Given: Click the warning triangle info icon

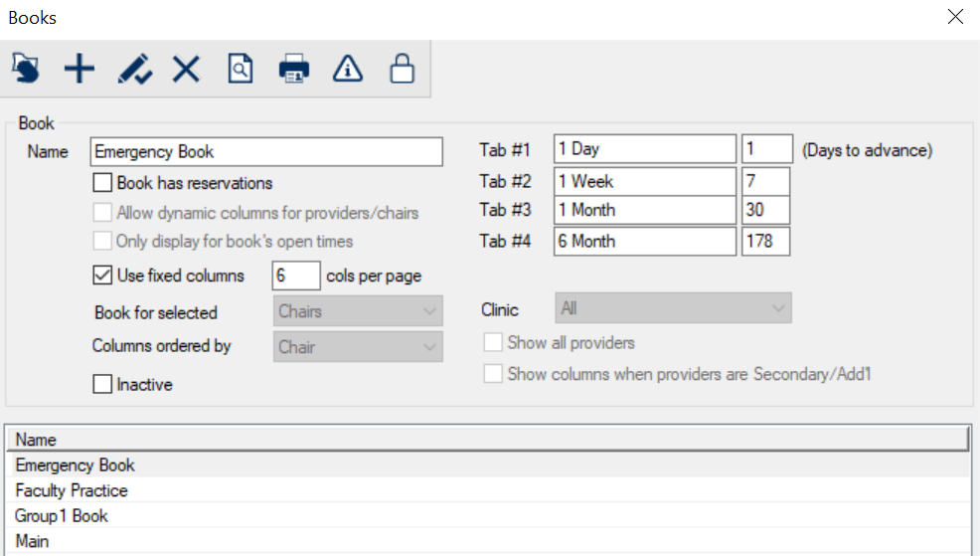Looking at the screenshot, I should [348, 69].
